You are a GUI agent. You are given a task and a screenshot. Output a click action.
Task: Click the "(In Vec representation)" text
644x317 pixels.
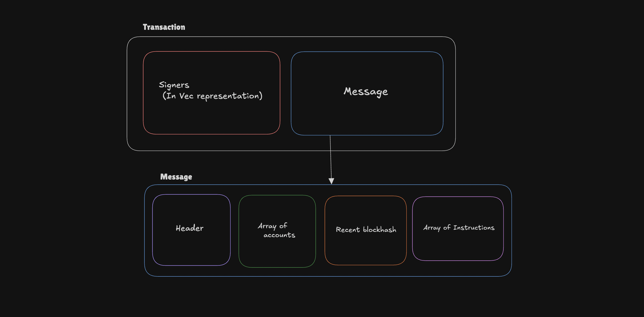212,96
